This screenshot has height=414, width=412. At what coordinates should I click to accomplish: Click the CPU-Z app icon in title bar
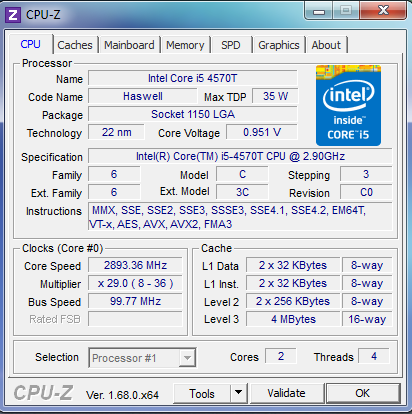click(13, 15)
